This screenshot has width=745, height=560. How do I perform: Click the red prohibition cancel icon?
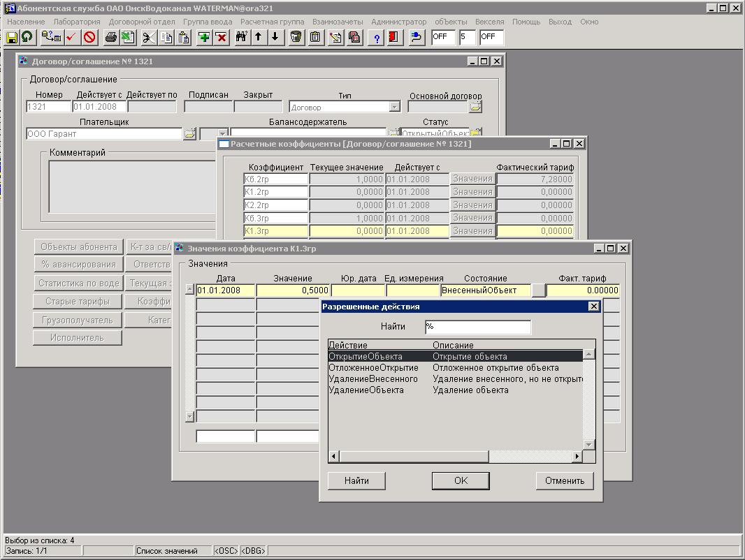coord(89,37)
